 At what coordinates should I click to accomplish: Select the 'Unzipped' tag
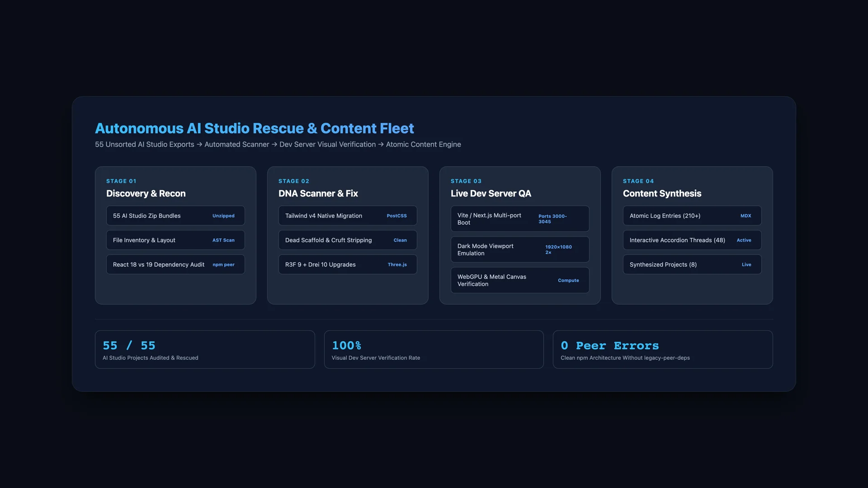click(x=223, y=216)
